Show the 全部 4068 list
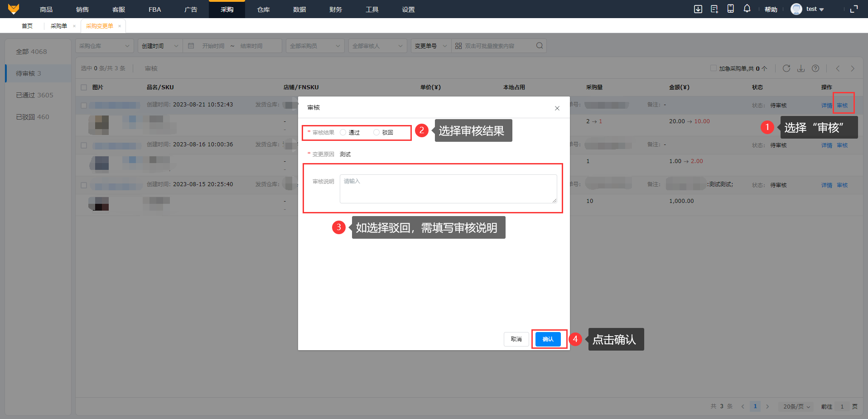This screenshot has height=419, width=868. tap(39, 52)
